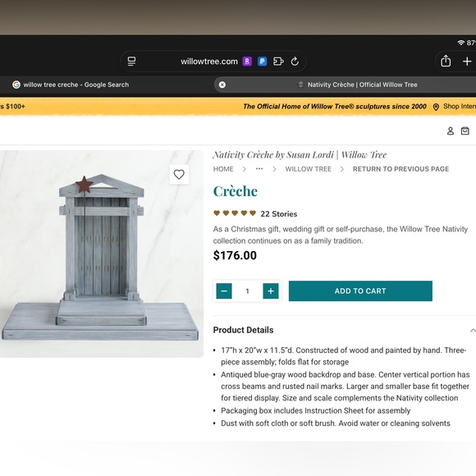Open the page reader menu icon
This screenshot has height=476, width=476.
pos(131,62)
